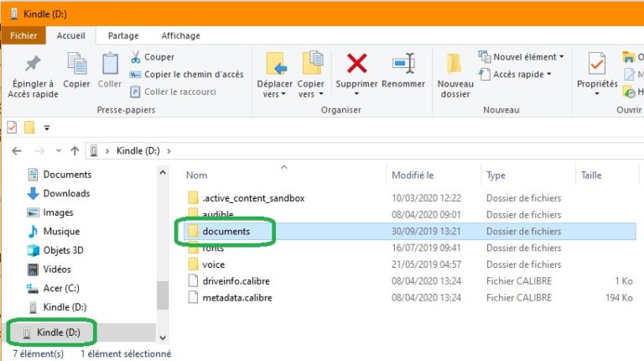Switch to the Partage ribbon tab
This screenshot has width=644, height=361.
click(123, 35)
